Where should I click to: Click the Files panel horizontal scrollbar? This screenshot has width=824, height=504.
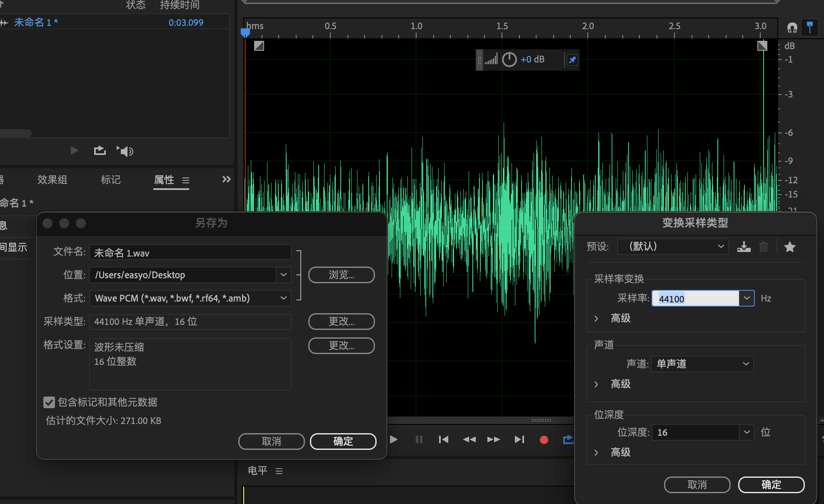(x=16, y=133)
